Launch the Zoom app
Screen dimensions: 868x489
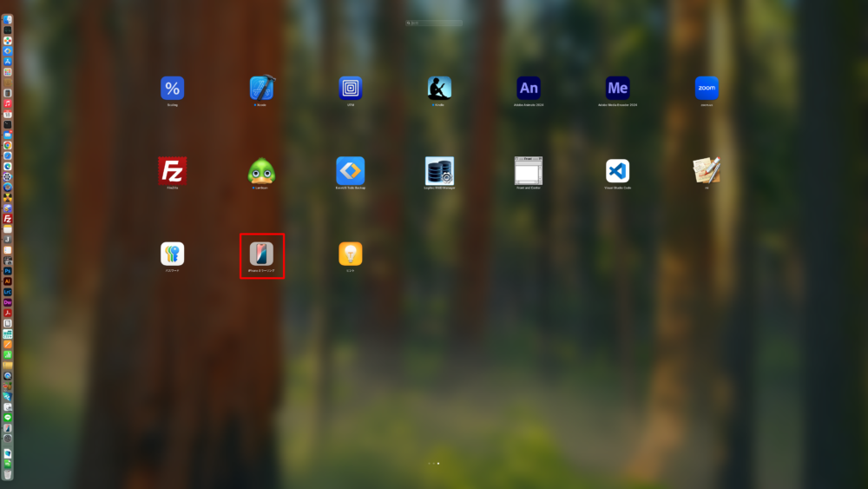pyautogui.click(x=707, y=88)
